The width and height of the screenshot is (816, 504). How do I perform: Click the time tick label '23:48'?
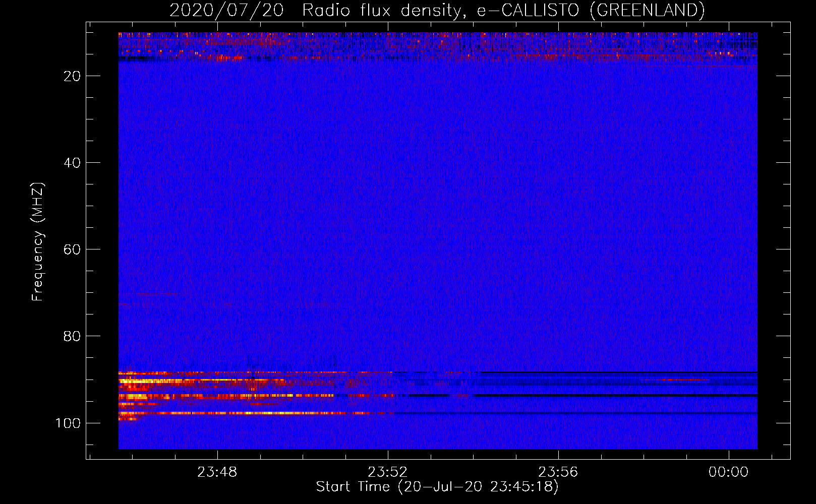[217, 472]
